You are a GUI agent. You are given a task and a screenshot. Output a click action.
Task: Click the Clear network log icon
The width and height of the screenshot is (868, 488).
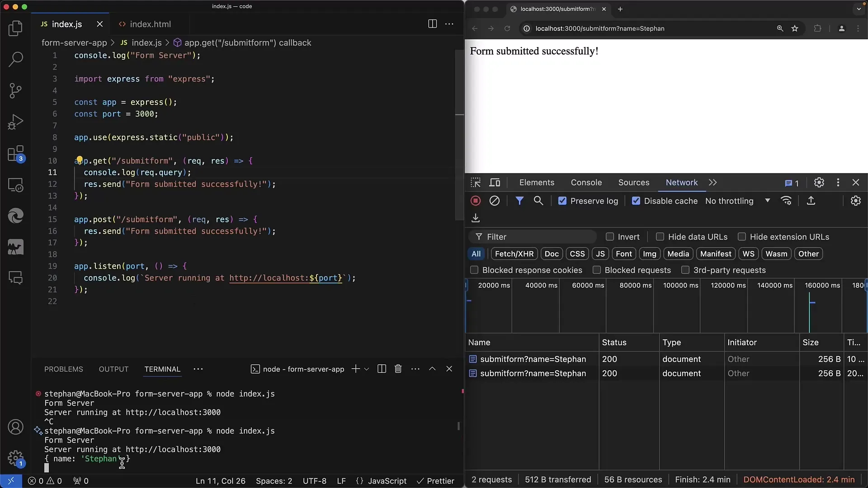494,201
